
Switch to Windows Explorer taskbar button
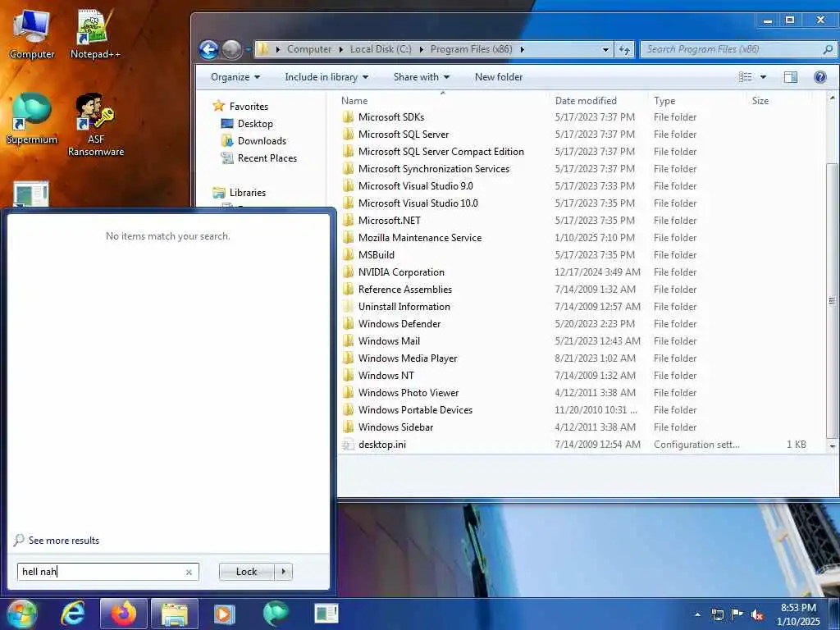(x=175, y=614)
